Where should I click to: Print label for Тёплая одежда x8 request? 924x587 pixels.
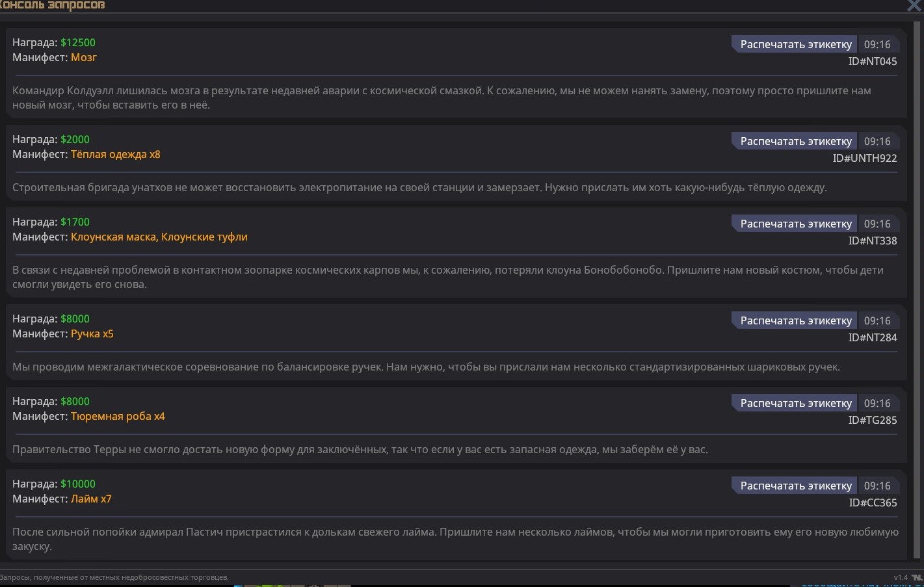pyautogui.click(x=795, y=141)
